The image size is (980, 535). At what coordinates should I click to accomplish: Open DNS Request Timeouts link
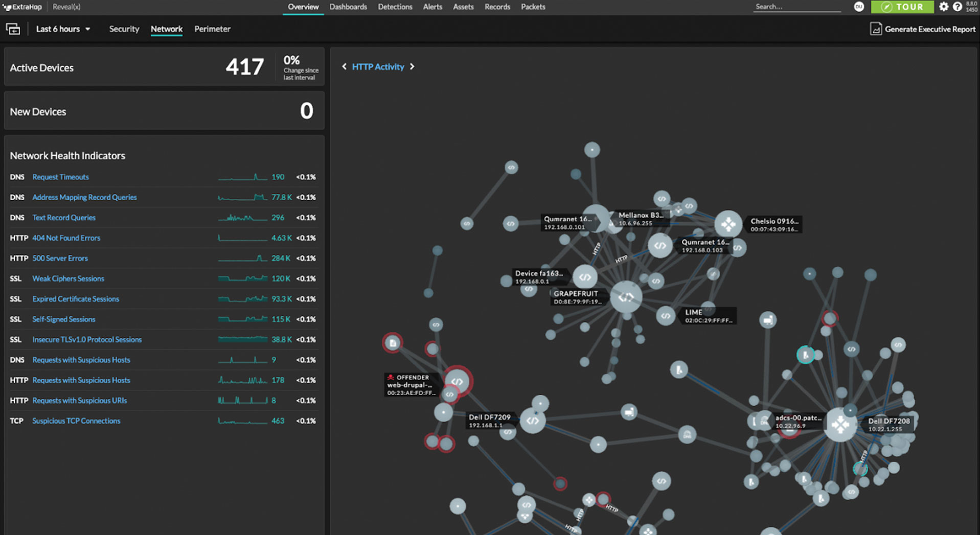[60, 177]
